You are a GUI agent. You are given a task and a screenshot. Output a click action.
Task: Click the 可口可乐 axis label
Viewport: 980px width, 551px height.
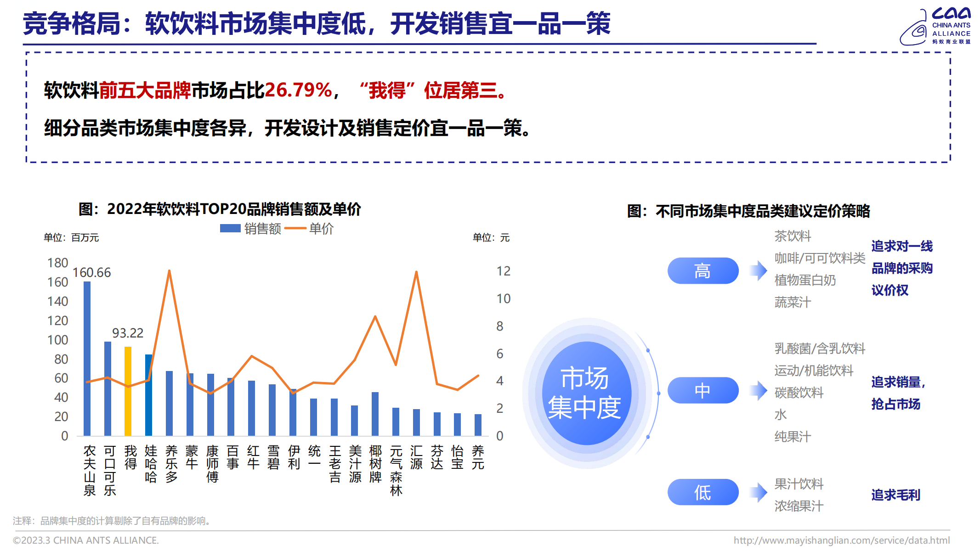[x=110, y=470]
